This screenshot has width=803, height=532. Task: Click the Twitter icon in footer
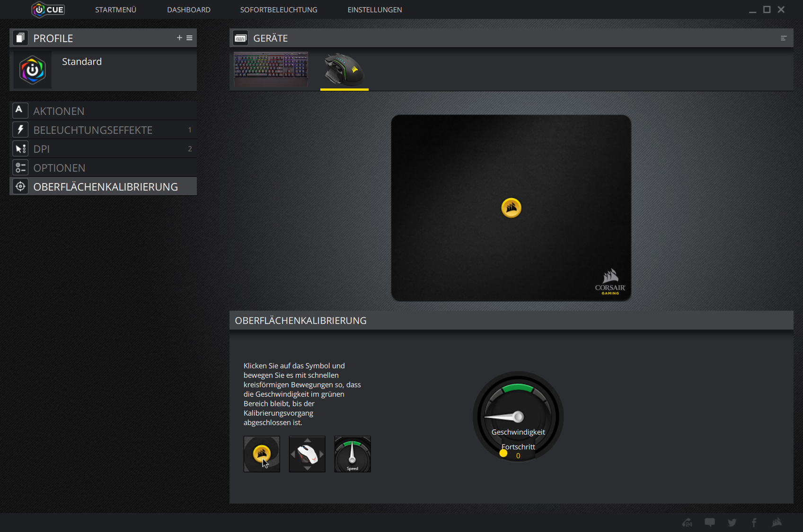pos(732,523)
